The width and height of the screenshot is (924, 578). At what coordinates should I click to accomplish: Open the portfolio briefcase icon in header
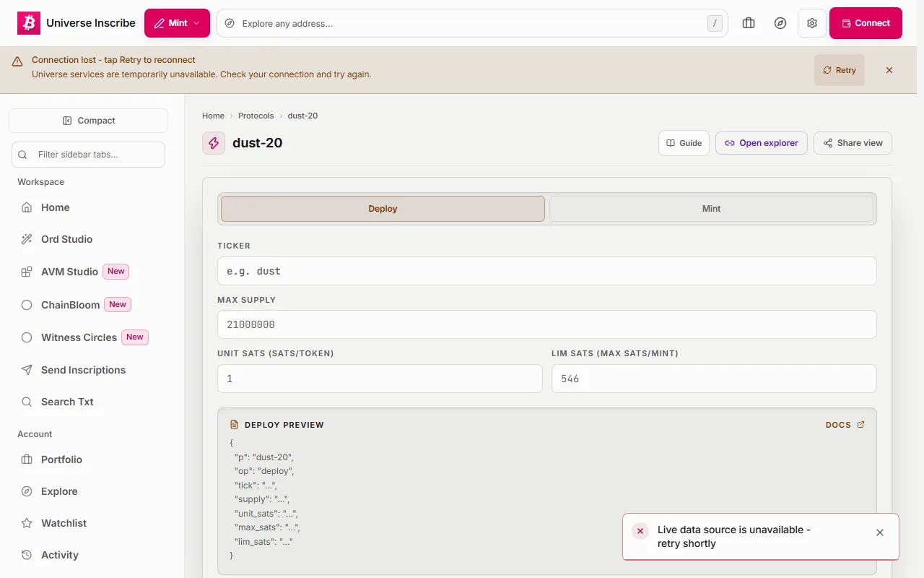[749, 23]
